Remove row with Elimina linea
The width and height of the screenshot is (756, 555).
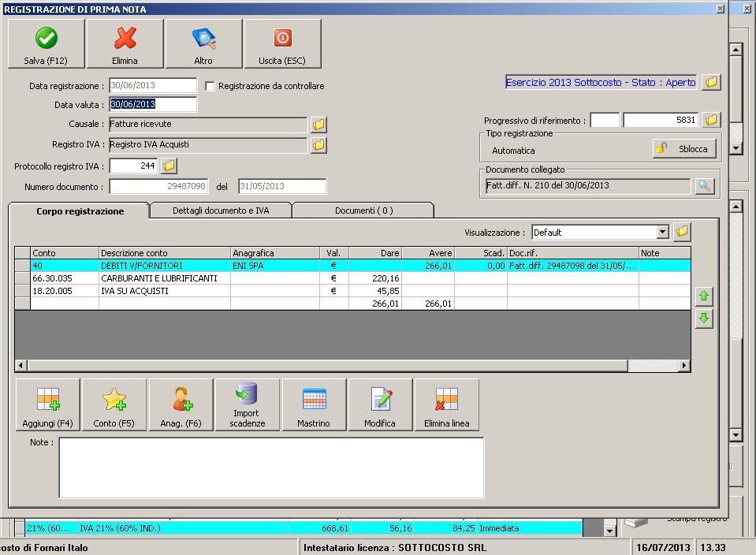[x=446, y=404]
